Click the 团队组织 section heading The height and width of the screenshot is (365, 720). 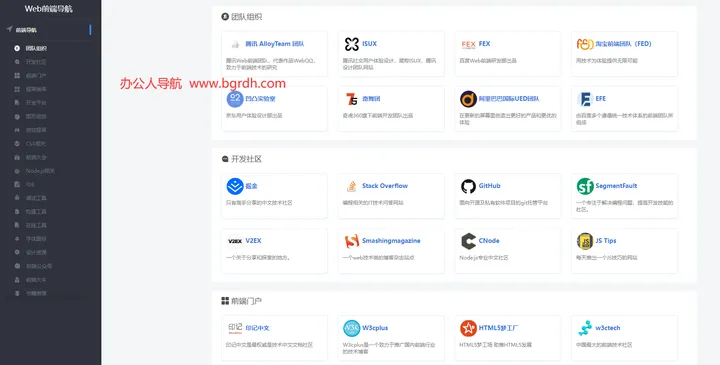coord(247,17)
